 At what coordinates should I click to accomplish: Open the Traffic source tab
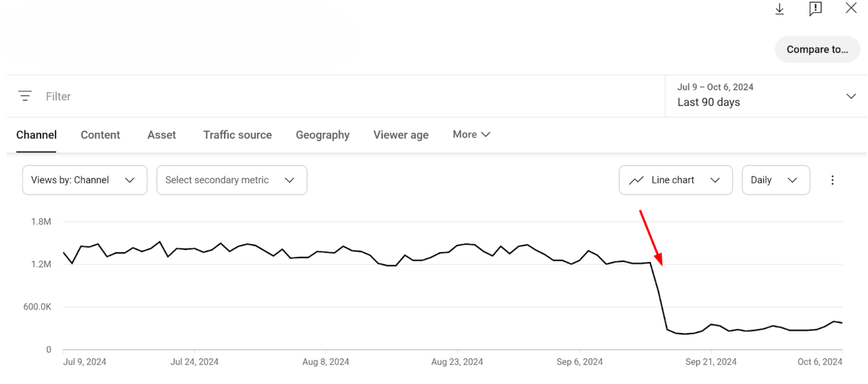pyautogui.click(x=237, y=135)
